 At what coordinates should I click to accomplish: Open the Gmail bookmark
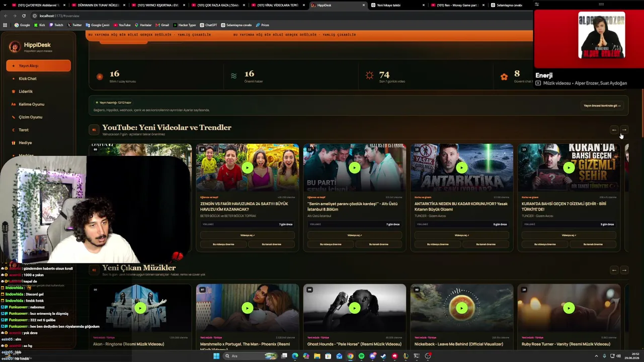(163, 25)
